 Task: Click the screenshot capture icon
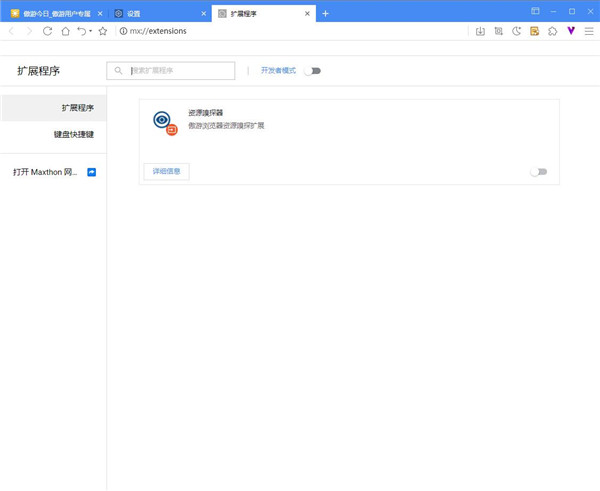pyautogui.click(x=498, y=31)
